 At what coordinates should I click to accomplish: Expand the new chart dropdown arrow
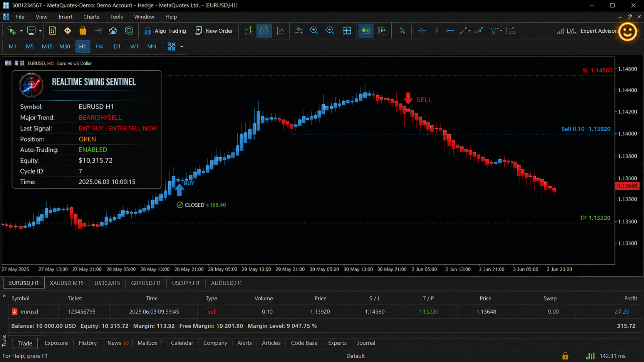pos(21,31)
